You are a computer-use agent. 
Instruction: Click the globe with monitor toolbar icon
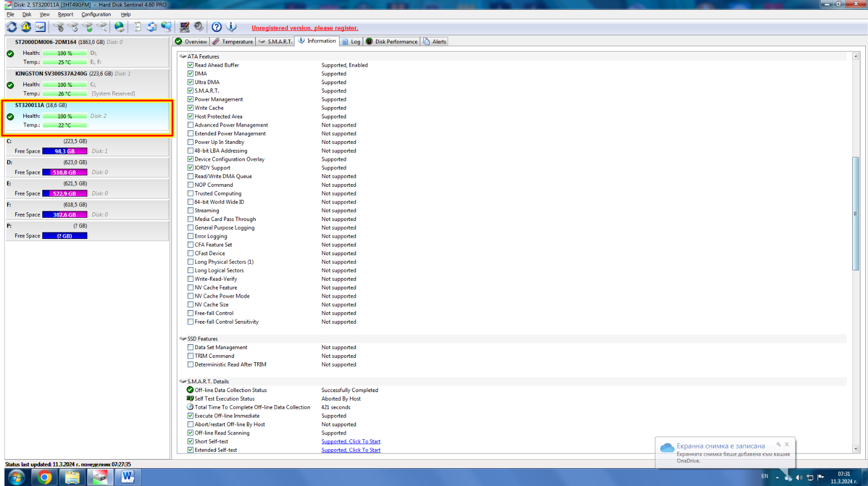click(x=167, y=27)
